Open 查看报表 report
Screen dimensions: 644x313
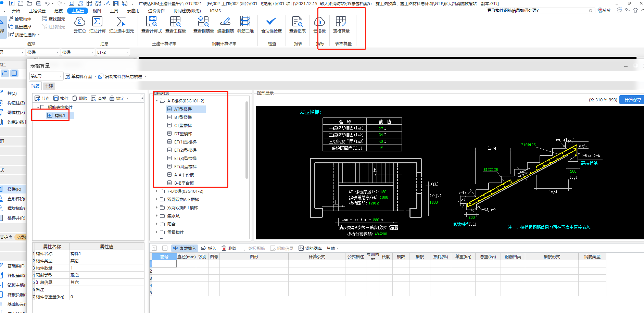[297, 25]
